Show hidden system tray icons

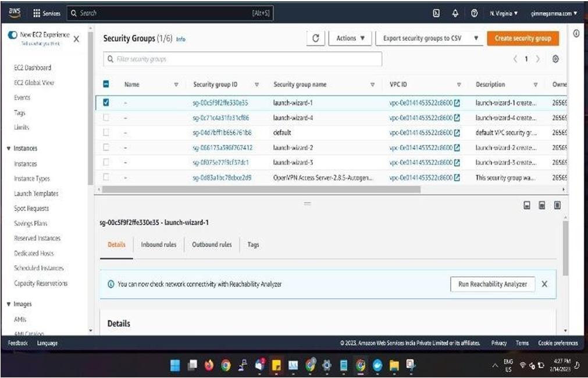[496, 366]
